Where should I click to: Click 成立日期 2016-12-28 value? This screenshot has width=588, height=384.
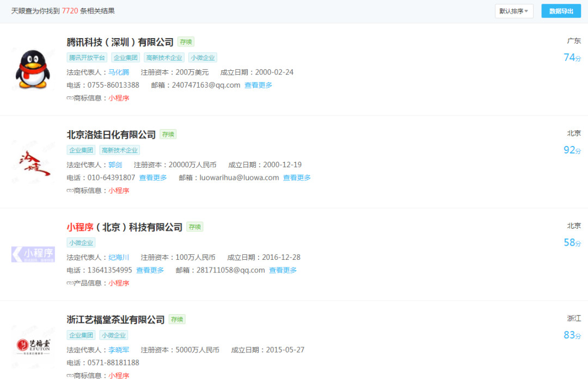[x=281, y=258]
